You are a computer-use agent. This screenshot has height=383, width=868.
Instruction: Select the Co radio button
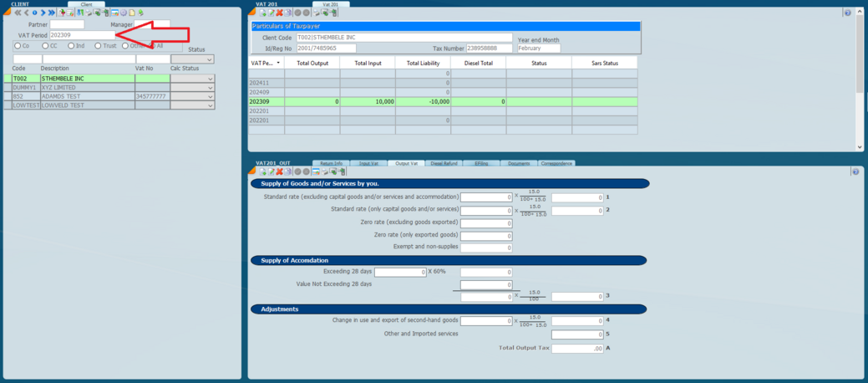[x=18, y=46]
